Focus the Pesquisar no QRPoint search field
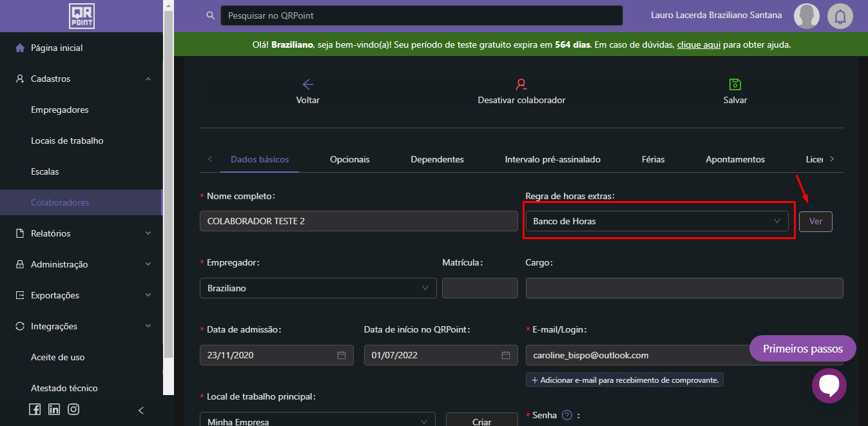Screen dimensions: 868x426 pos(421,15)
